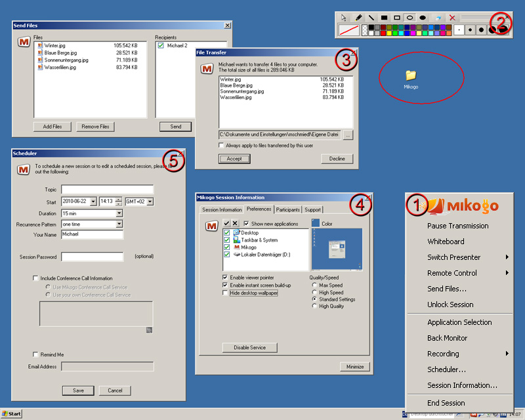Pick the black color swatch
Viewport: 525px width, 420px height.
click(x=371, y=27)
